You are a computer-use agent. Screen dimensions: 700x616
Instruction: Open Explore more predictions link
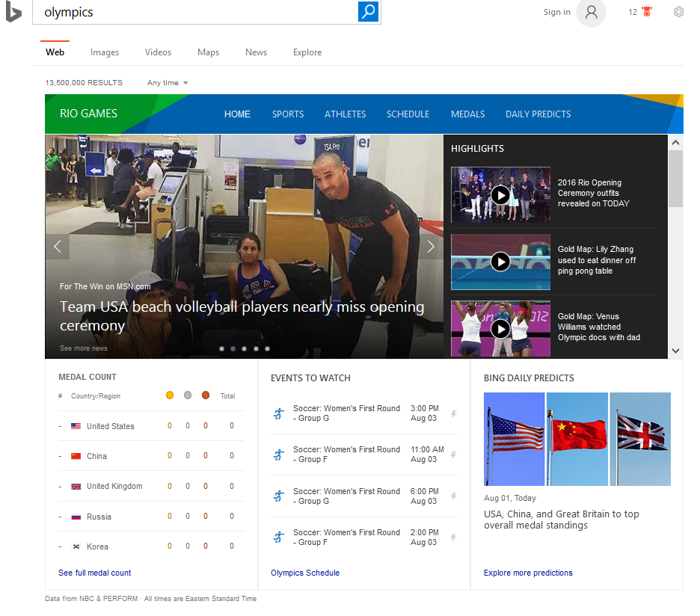(528, 573)
